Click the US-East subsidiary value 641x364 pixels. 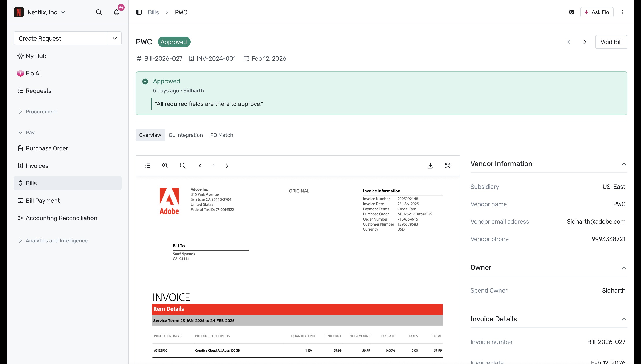pos(614,187)
